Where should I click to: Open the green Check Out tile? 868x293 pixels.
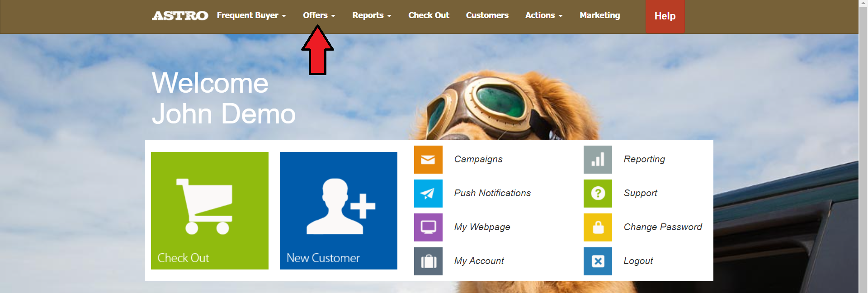click(210, 211)
